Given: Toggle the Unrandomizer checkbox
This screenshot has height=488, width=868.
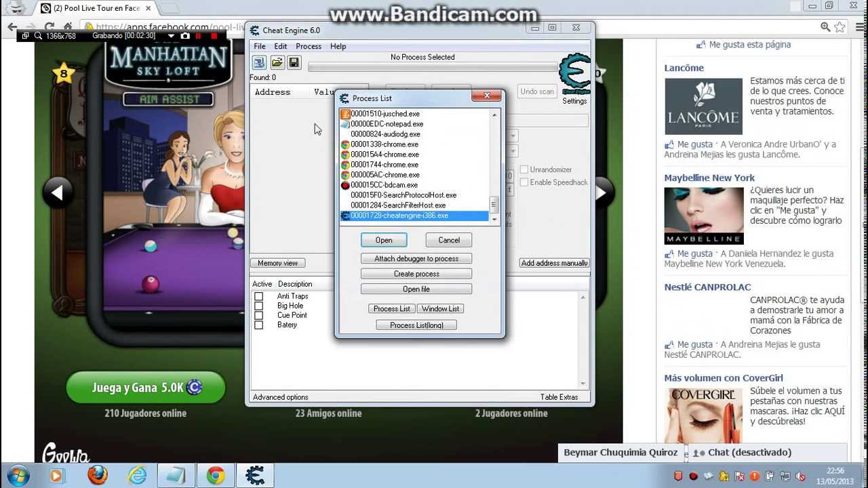Looking at the screenshot, I should tap(524, 169).
